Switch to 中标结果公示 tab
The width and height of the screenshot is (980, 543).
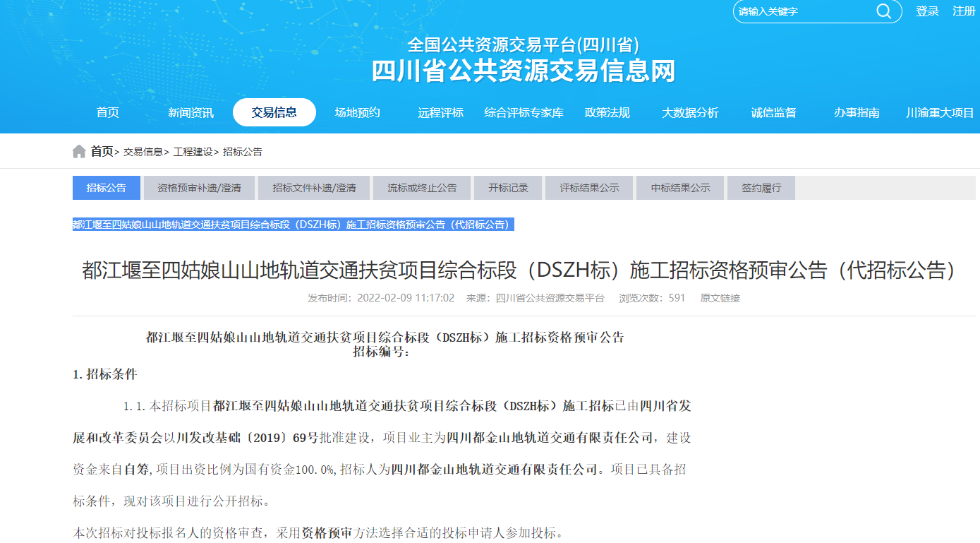(680, 188)
